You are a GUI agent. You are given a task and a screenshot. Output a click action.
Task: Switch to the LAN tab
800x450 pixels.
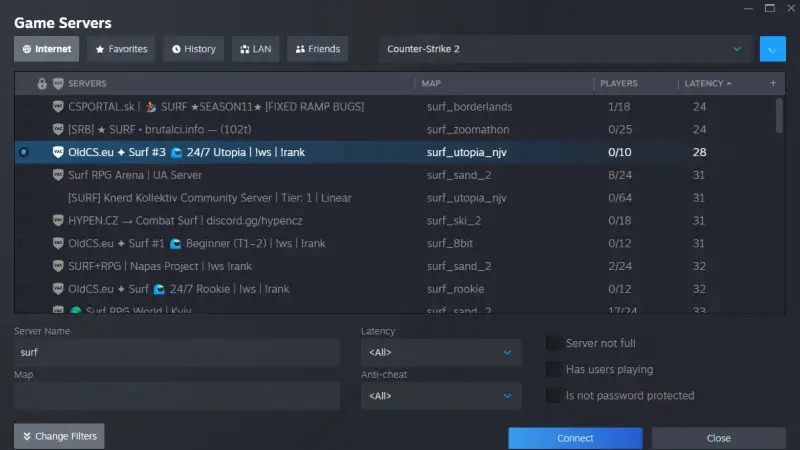coord(256,49)
